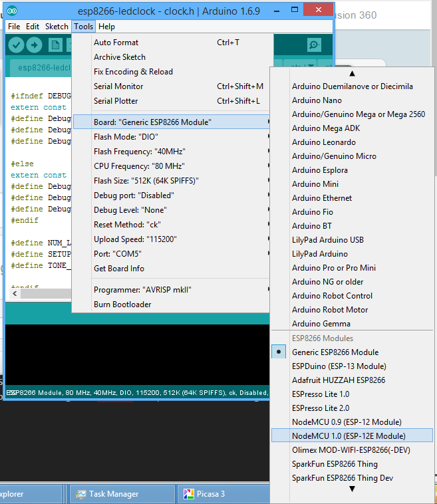Select NodeMCU 0.9 (ESP-12 Module) board
Viewport: 437px width, 504px height.
click(352, 422)
